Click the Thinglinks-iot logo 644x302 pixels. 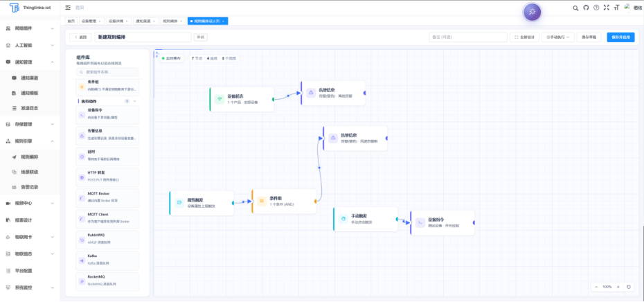coord(29,8)
